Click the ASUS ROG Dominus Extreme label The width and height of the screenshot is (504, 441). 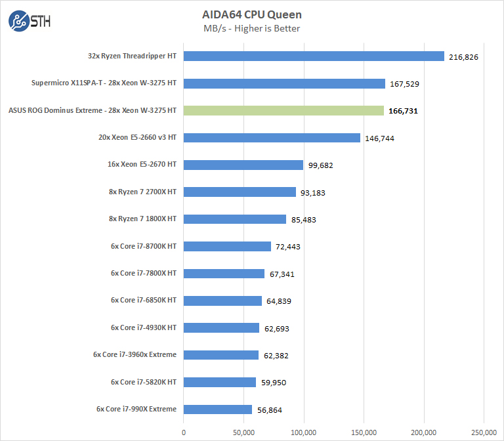(x=93, y=110)
